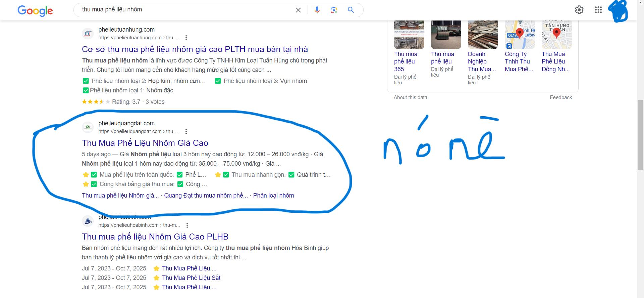This screenshot has height=298, width=644.
Task: Open the Google apps grid
Action: [598, 10]
